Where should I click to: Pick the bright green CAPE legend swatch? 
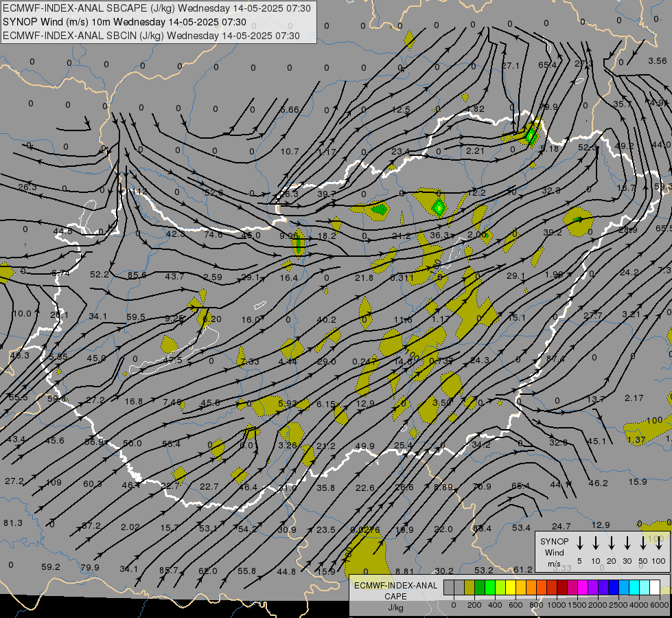[490, 587]
